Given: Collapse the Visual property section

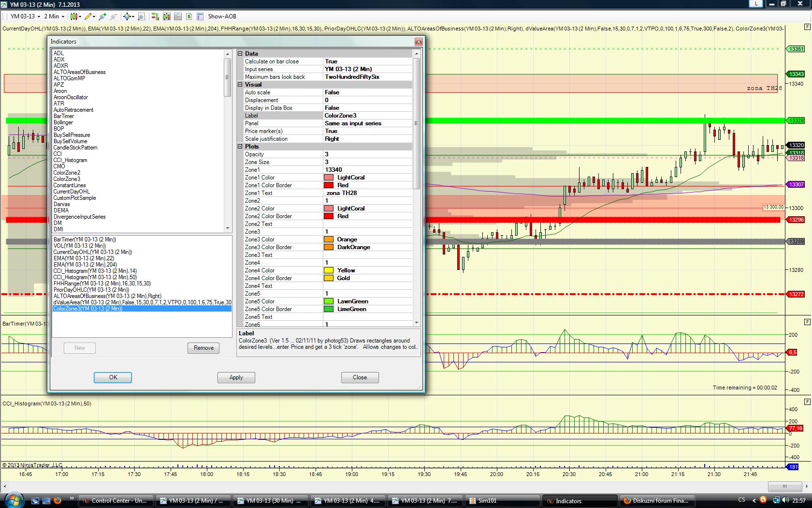Looking at the screenshot, I should pos(240,85).
